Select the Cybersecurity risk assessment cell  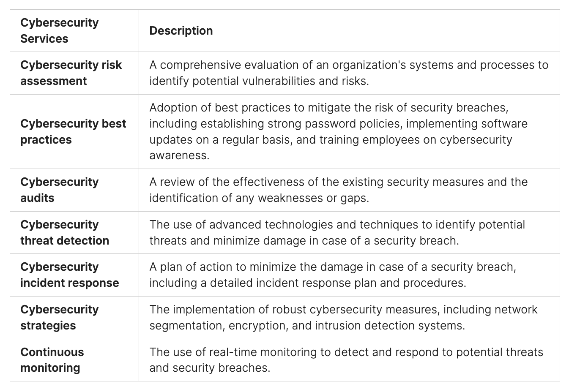[71, 73]
